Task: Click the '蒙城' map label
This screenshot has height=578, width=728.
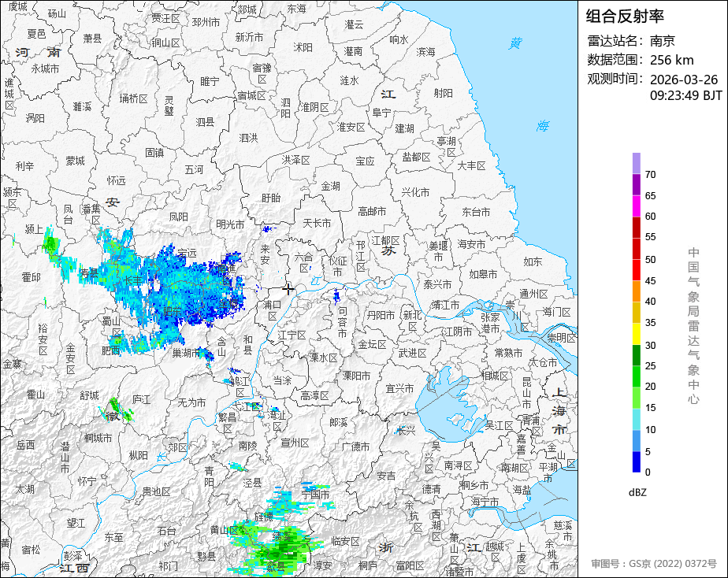Action: pos(75,161)
